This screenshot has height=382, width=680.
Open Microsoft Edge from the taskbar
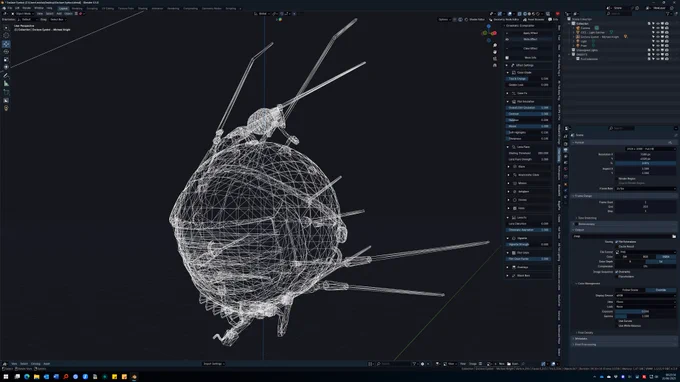click(x=27, y=377)
